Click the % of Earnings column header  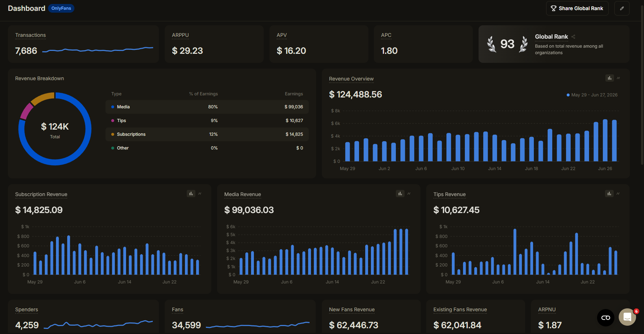click(203, 94)
